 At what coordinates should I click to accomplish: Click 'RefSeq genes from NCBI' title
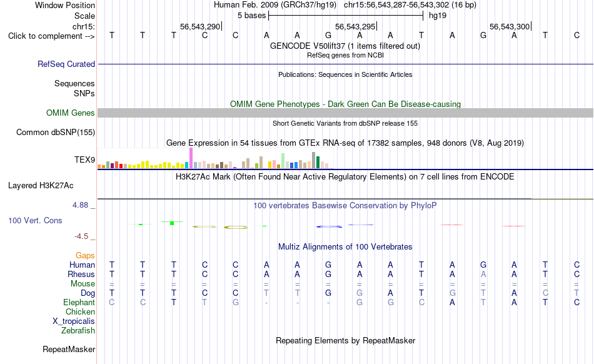[x=345, y=55]
